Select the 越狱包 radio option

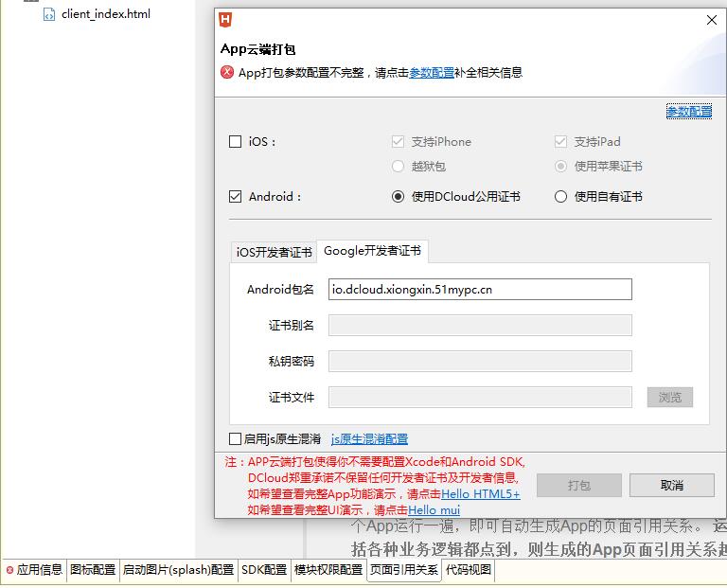click(398, 166)
